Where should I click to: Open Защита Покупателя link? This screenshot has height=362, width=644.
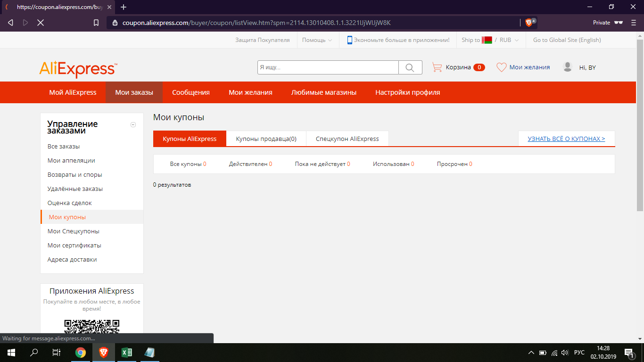click(263, 40)
